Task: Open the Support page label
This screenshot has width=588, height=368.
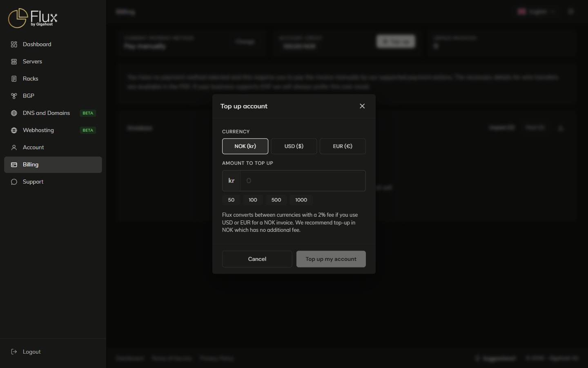Action: pos(33,182)
